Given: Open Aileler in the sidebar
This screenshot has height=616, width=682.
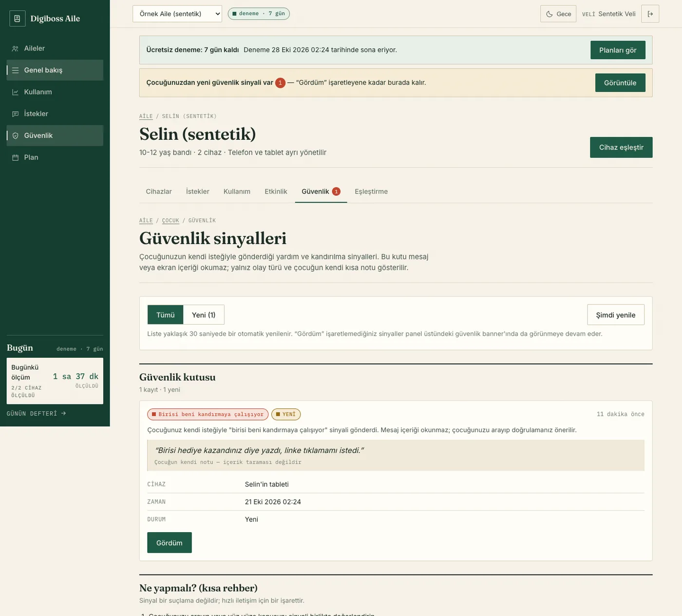Looking at the screenshot, I should (x=55, y=49).
